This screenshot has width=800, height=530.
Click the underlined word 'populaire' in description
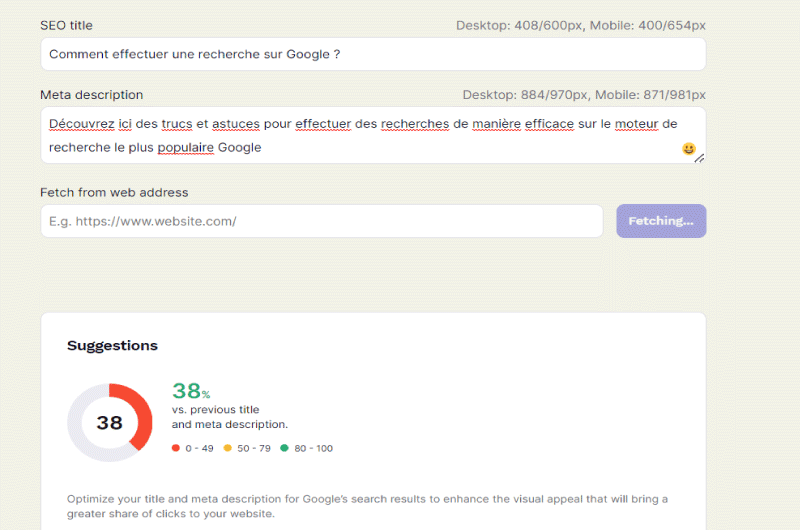(186, 147)
